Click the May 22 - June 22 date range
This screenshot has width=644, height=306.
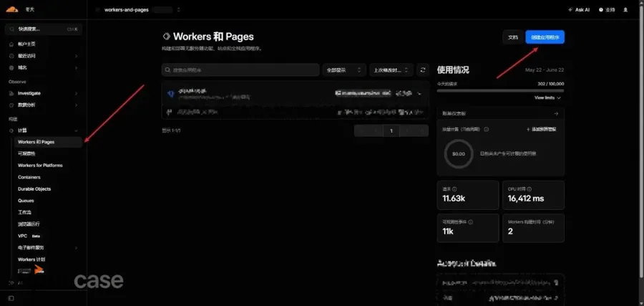tap(545, 70)
